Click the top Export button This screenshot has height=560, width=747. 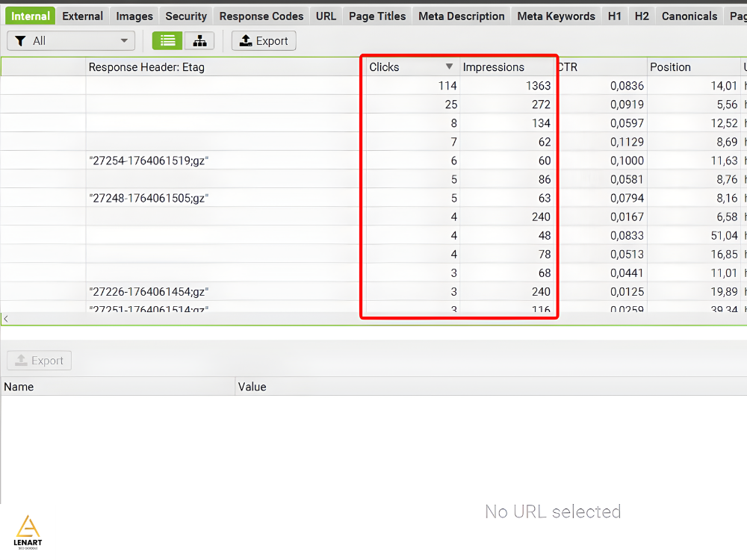(264, 41)
